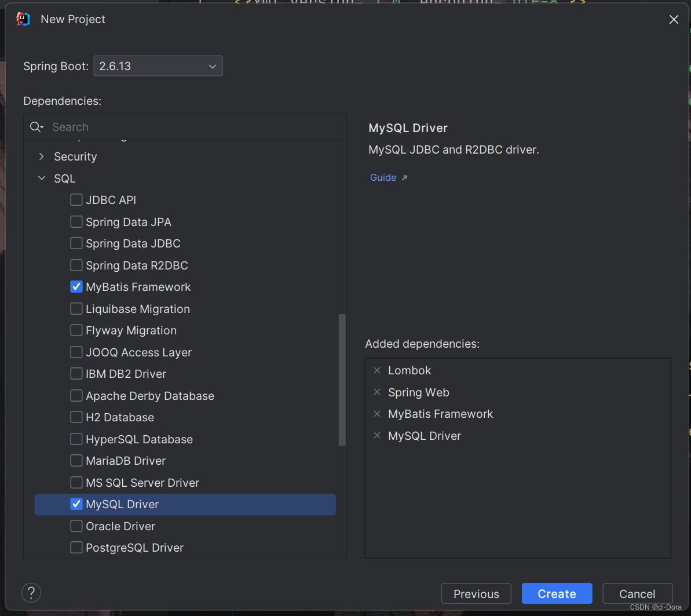Enable Spring Data R2DBC dependency

76,265
